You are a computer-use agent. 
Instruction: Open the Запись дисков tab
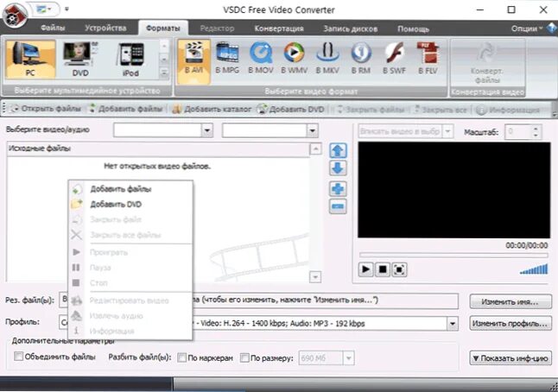tap(350, 28)
